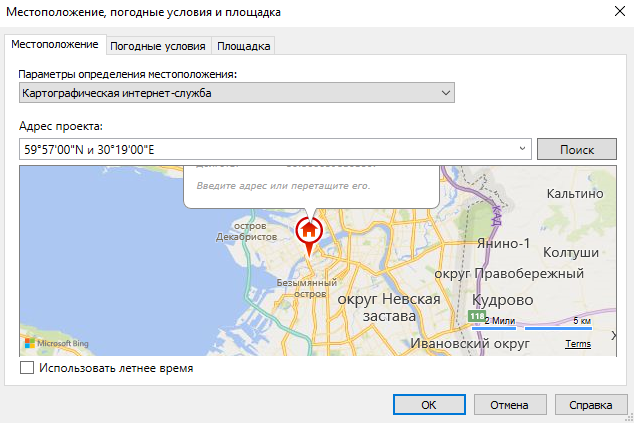Click the map scale bar showing 5 км
This screenshot has height=423, width=634.
560,325
